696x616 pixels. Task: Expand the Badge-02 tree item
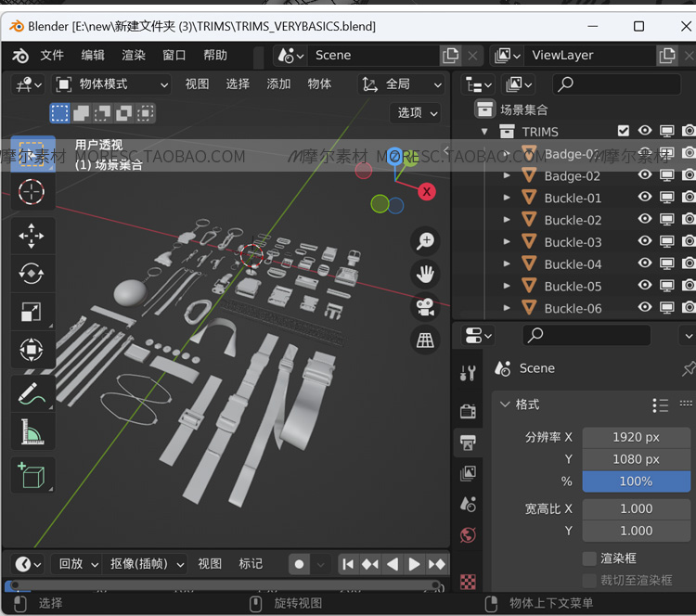click(x=507, y=175)
